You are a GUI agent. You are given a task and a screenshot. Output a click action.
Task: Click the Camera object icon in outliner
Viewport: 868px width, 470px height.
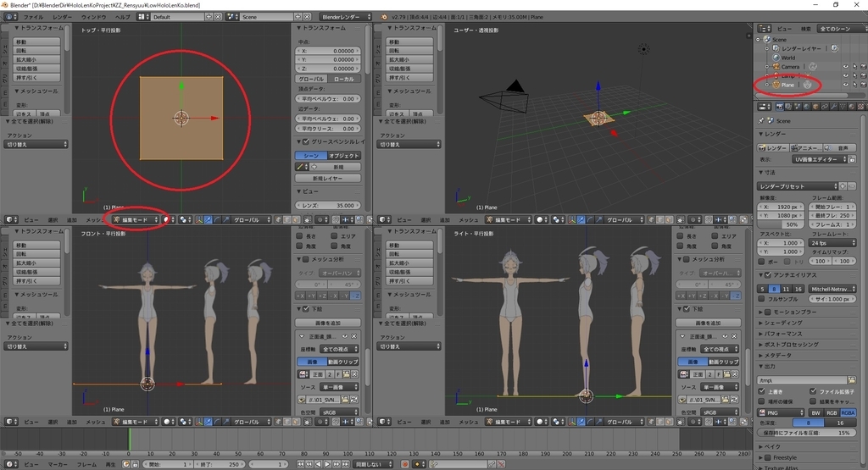pyautogui.click(x=776, y=66)
